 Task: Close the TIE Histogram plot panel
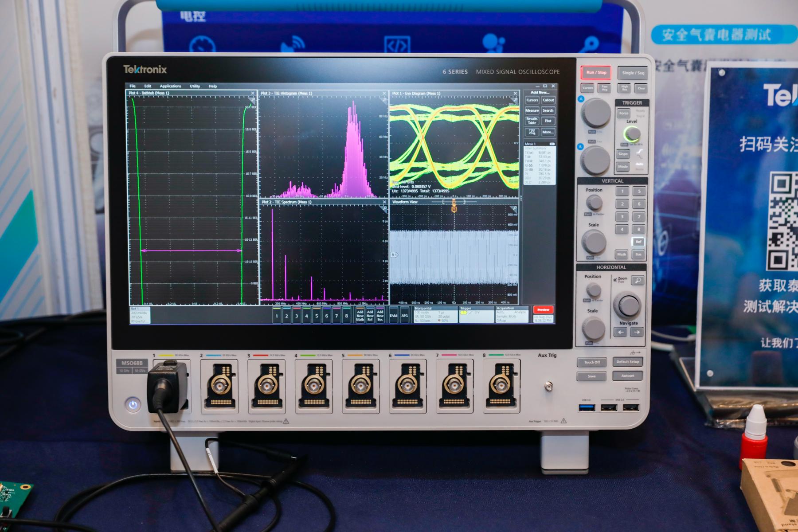click(384, 94)
